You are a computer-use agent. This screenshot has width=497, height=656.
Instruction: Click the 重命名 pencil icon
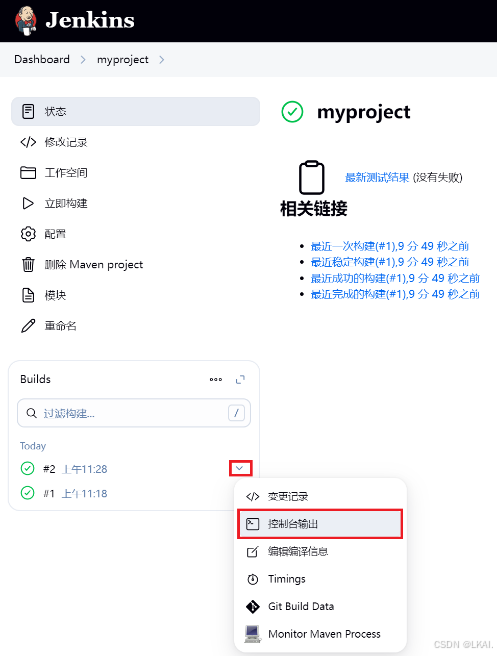coord(28,326)
